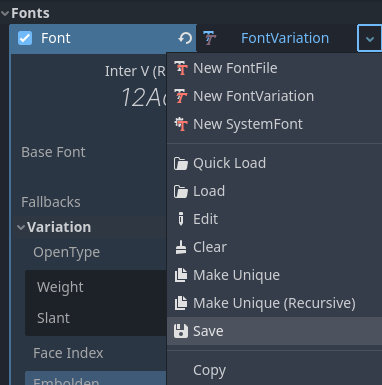The image size is (382, 385).
Task: Uncheck the Font override checkbox
Action: point(25,38)
